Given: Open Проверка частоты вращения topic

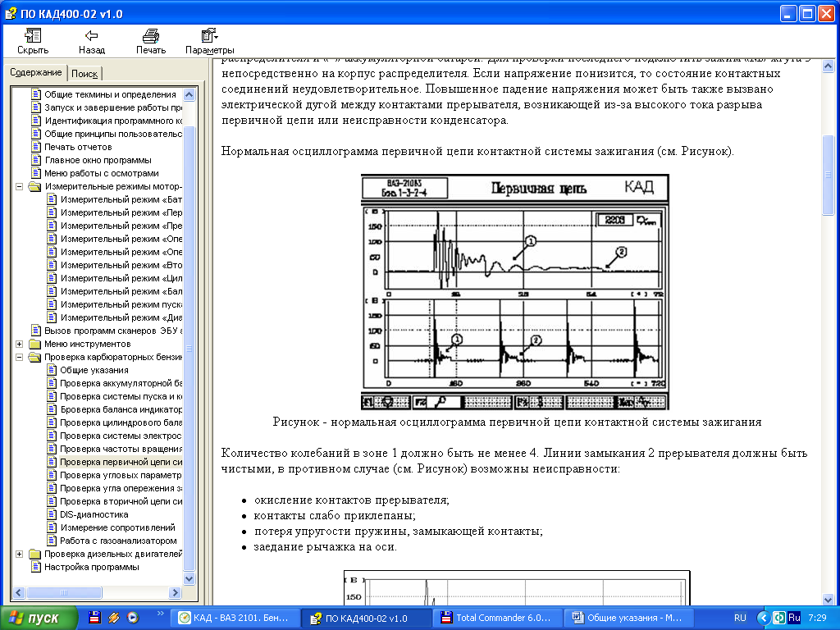Looking at the screenshot, I should pyautogui.click(x=121, y=449).
